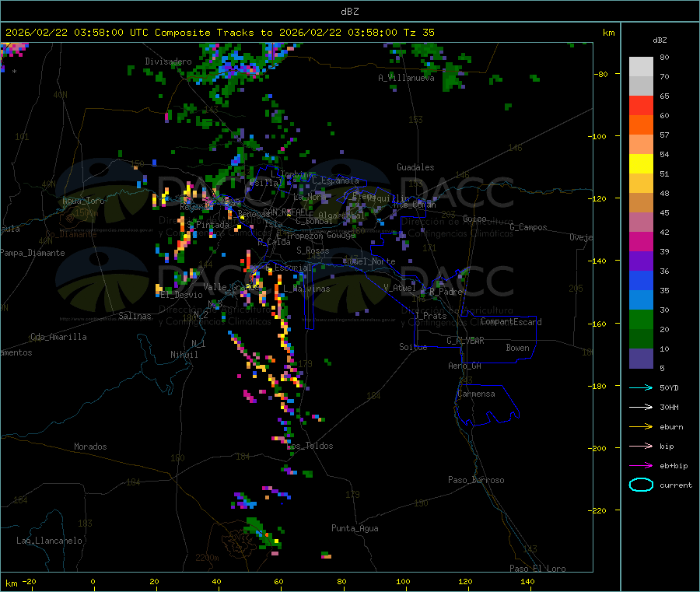Click the 'Aero_GA' place label
The image size is (700, 592).
click(465, 366)
